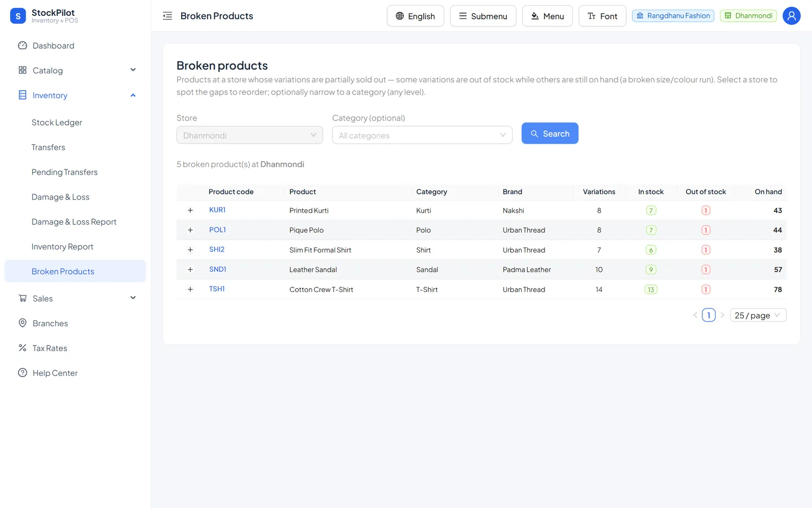The width and height of the screenshot is (812, 508).
Task: Click the Submenu button
Action: click(483, 16)
